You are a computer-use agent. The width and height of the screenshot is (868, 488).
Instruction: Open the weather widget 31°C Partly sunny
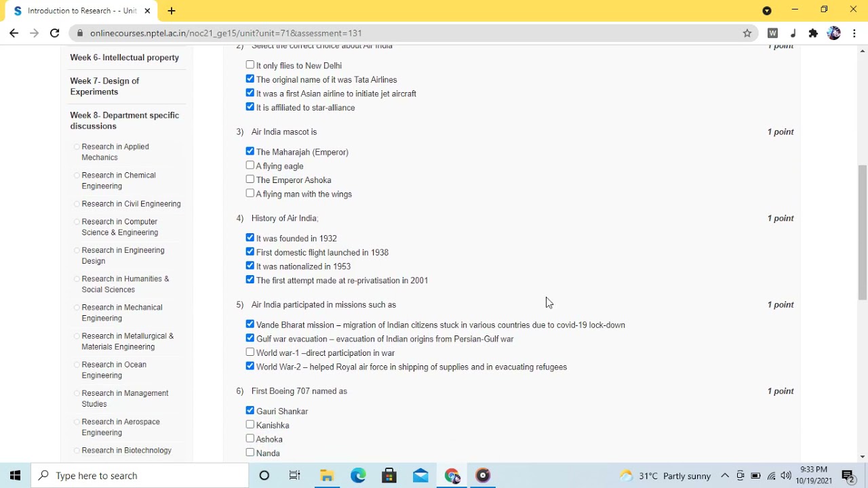(665, 476)
